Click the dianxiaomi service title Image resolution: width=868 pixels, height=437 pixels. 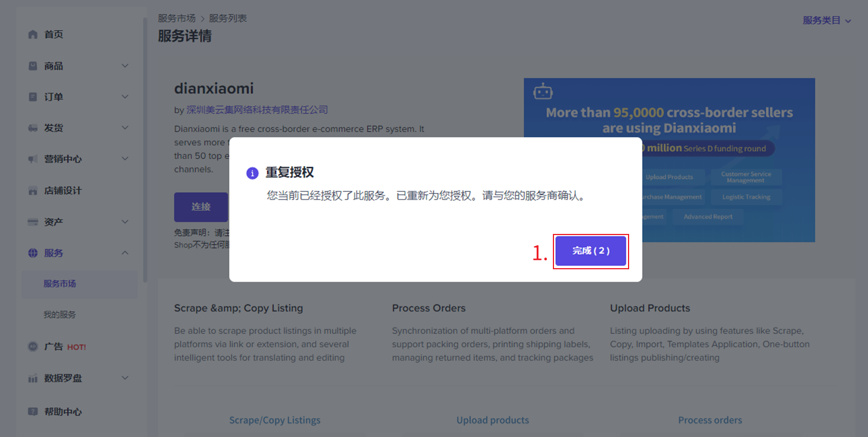point(214,89)
